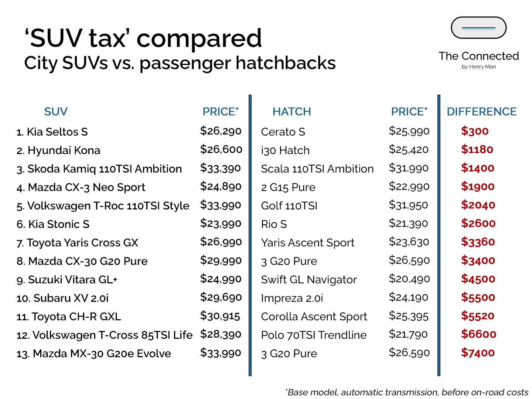The height and width of the screenshot is (399, 532).
Task: Select the HATCH column header
Action: 291,112
